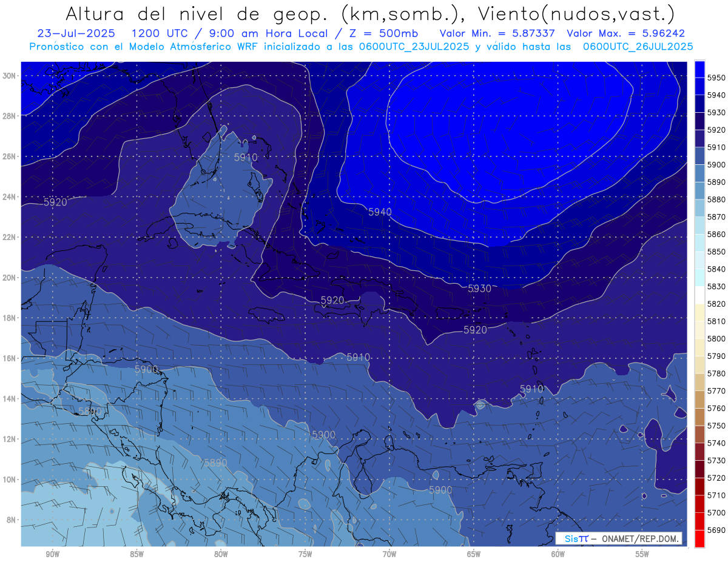Click the 70W longitude axis label
Viewport: 728px width, 562px height.
tap(389, 554)
